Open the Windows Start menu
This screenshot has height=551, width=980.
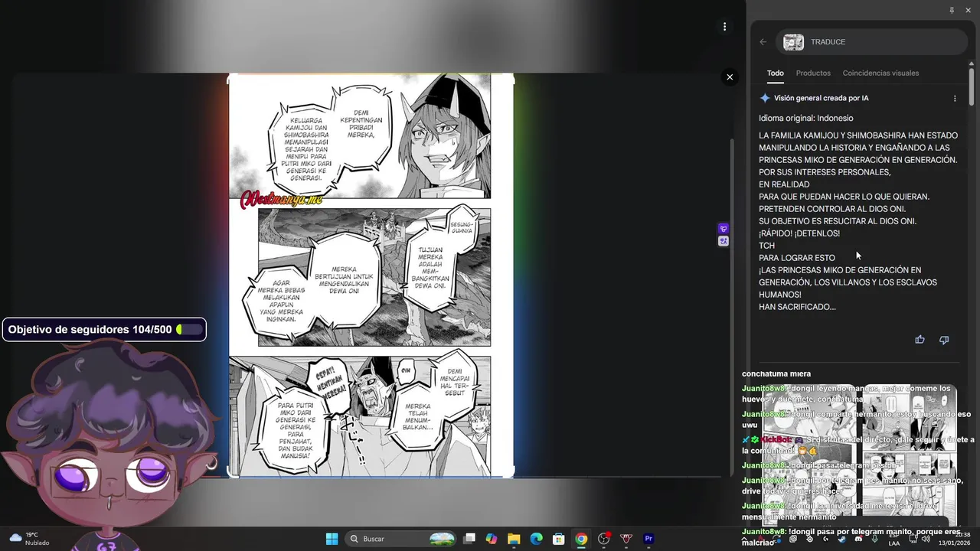pos(332,539)
